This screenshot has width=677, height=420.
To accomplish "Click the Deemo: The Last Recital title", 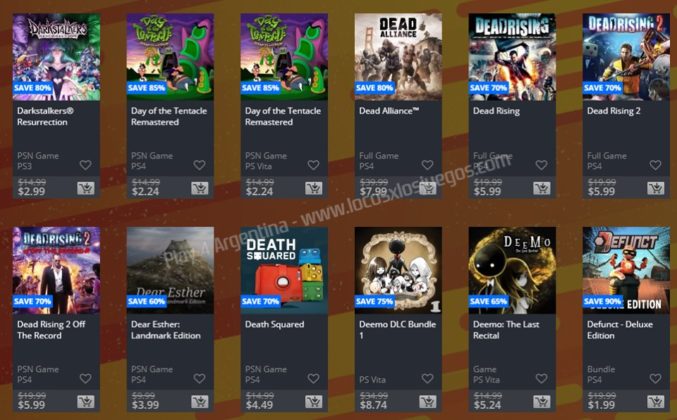I will pos(506,330).
